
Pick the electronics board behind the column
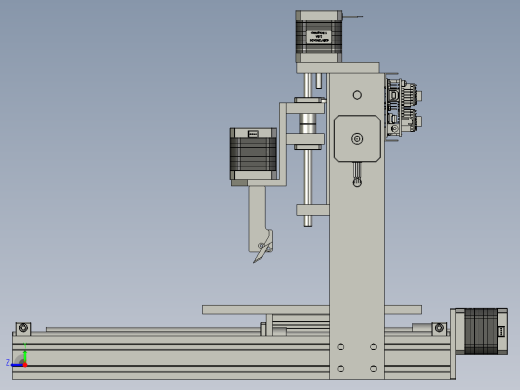[x=403, y=107]
